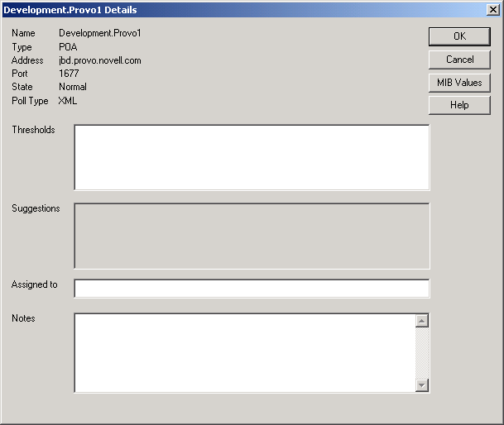Focus the Thresholds list box
Image resolution: width=504 pixels, height=425 pixels.
[252, 157]
